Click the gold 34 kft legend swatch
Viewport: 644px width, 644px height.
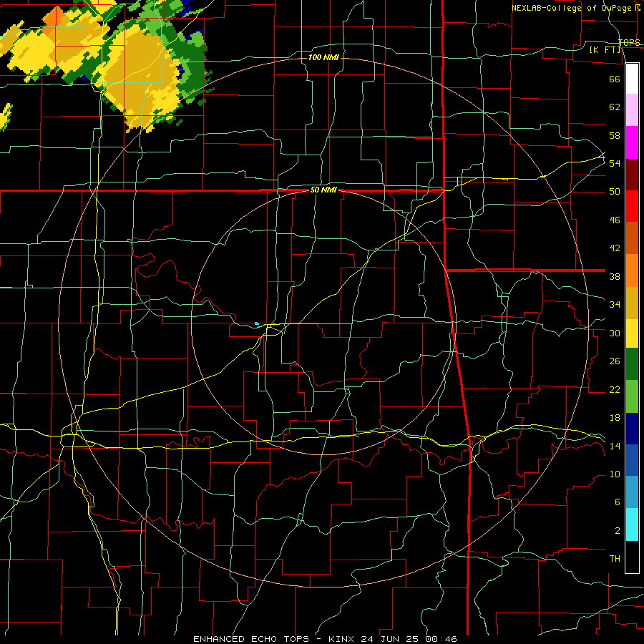(632, 303)
